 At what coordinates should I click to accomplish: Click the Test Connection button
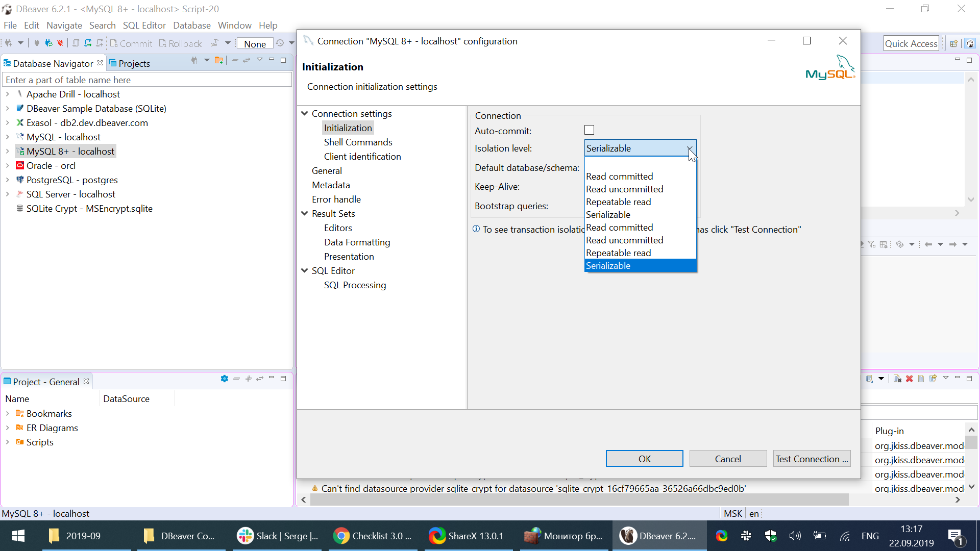pyautogui.click(x=812, y=458)
